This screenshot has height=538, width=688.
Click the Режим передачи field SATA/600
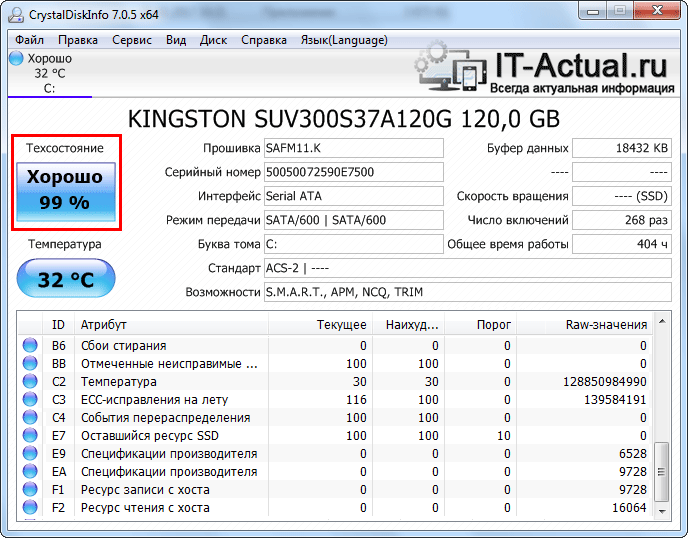coord(354,220)
